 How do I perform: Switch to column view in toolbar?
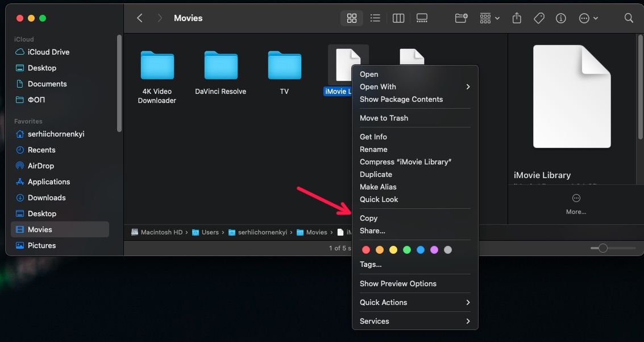pyautogui.click(x=398, y=18)
